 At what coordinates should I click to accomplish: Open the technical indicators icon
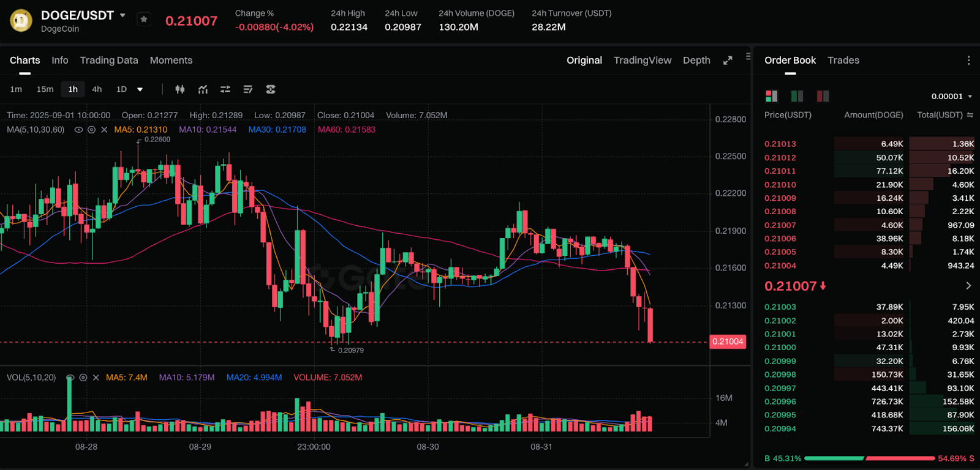203,89
